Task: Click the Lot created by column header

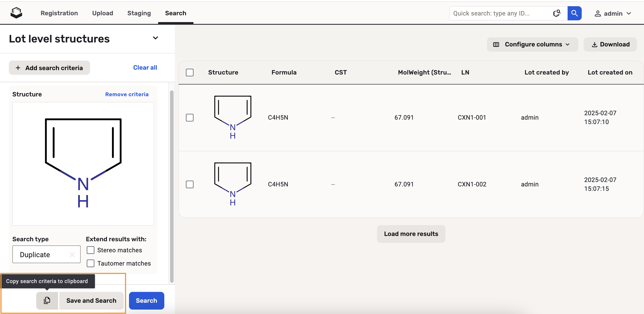Action: [x=547, y=72]
